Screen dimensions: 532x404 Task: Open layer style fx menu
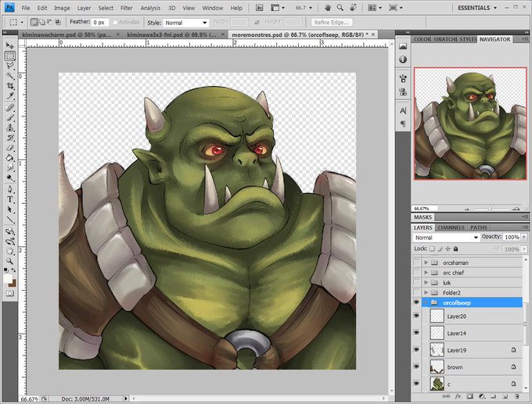[x=458, y=396]
